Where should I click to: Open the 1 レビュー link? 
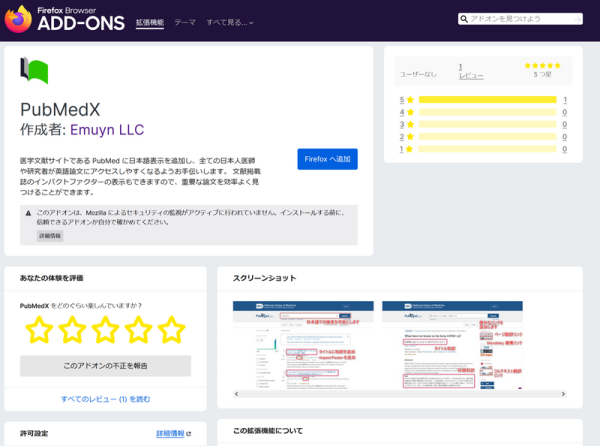click(x=471, y=72)
